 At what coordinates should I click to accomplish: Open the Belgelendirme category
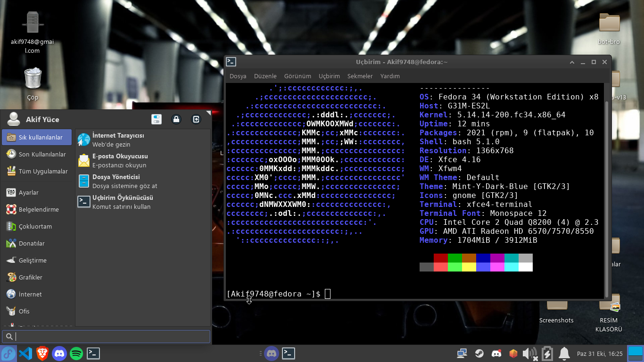37,209
